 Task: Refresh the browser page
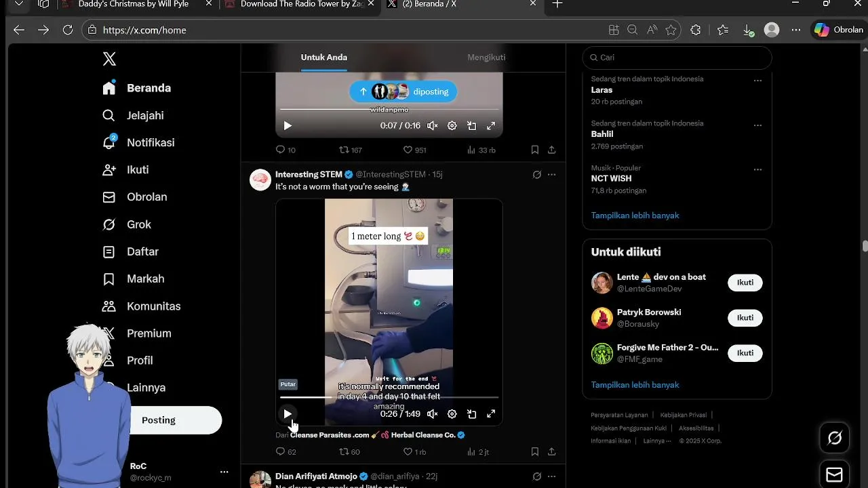(67, 30)
